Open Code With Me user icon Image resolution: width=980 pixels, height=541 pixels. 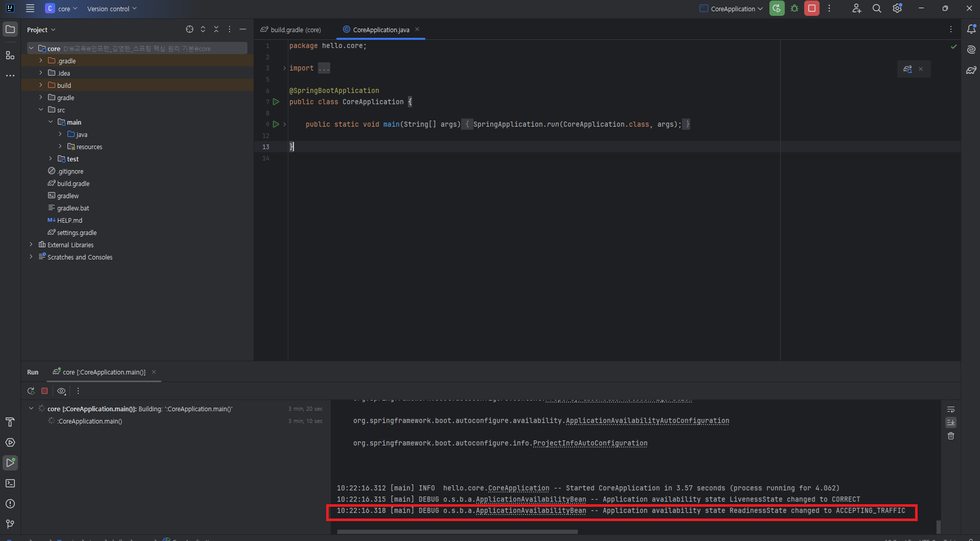(x=857, y=8)
